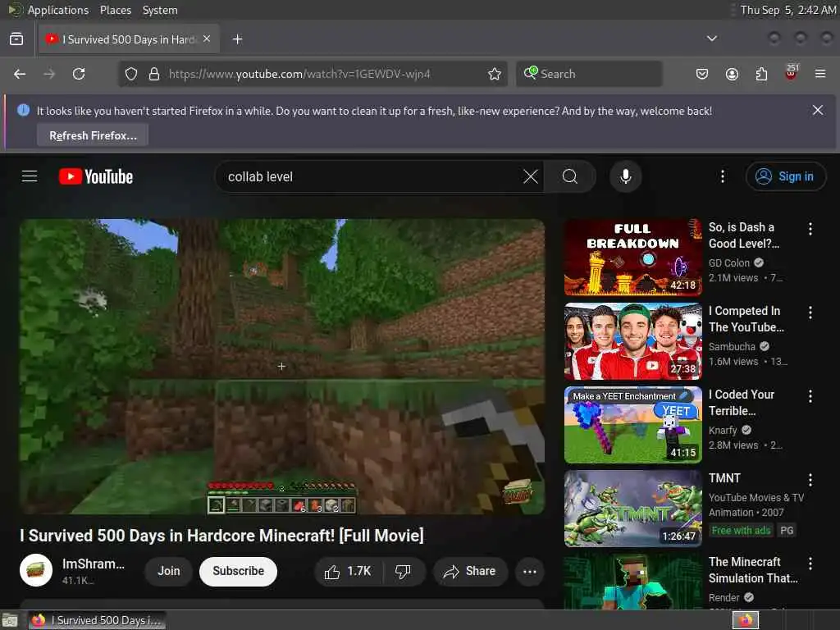The height and width of the screenshot is (630, 840).
Task: Open options for TMNT movie
Action: [x=810, y=480]
